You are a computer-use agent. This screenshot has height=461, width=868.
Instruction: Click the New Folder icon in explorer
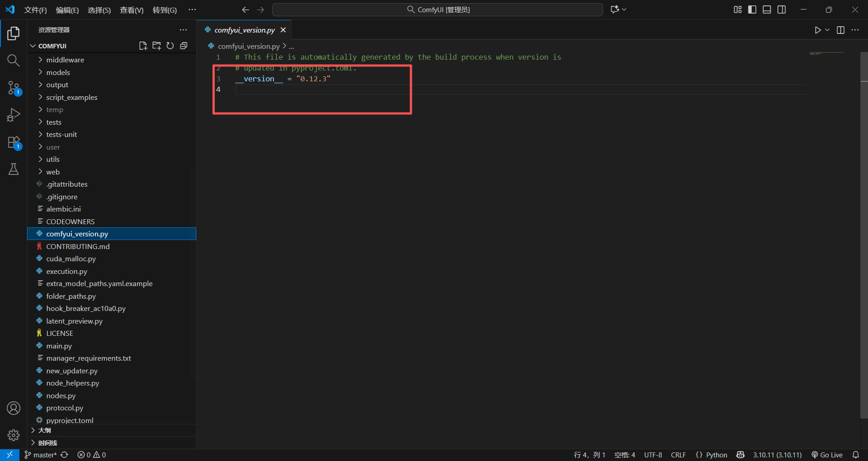tap(157, 46)
